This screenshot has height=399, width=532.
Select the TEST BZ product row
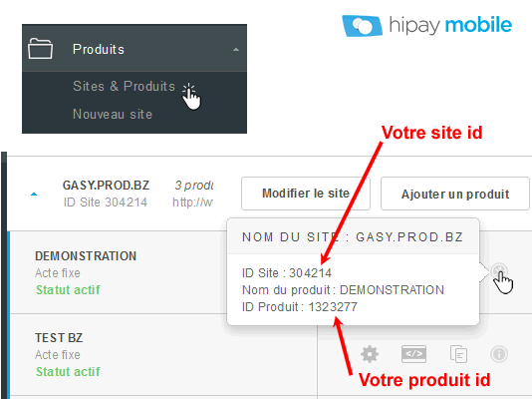point(162,354)
